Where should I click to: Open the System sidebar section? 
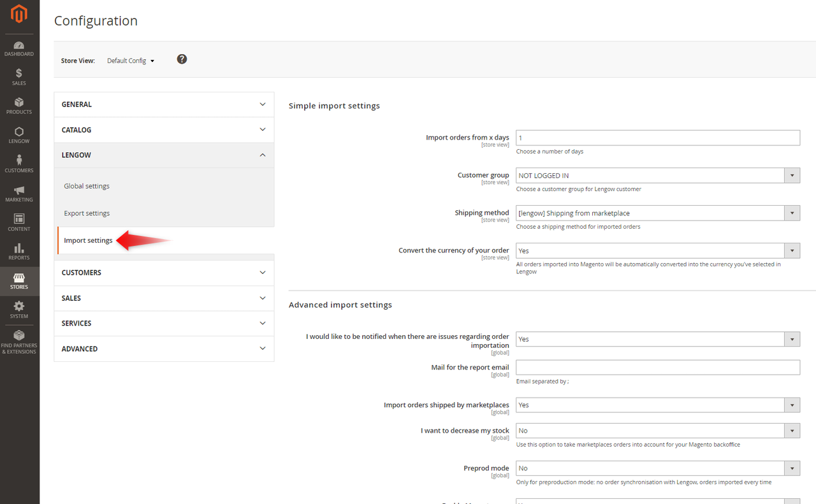tap(19, 310)
